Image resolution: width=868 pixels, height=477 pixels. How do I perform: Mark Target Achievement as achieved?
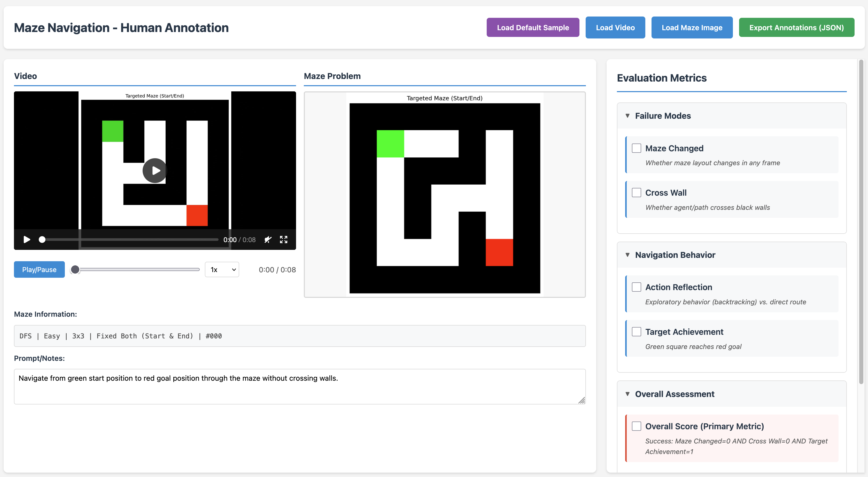click(636, 332)
